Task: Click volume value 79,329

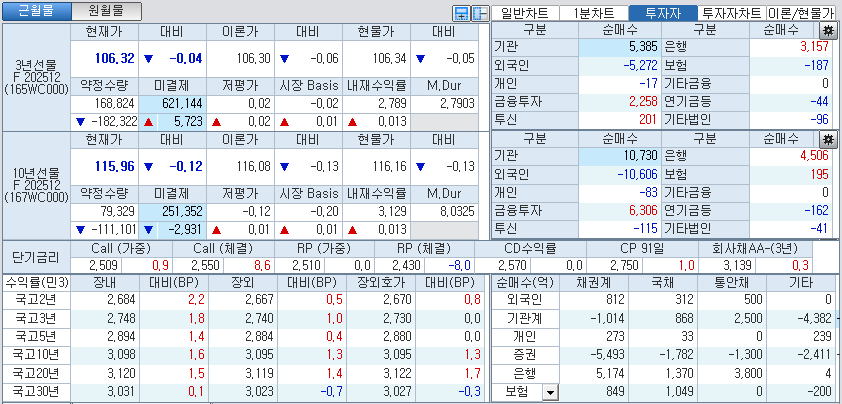Action: (117, 212)
